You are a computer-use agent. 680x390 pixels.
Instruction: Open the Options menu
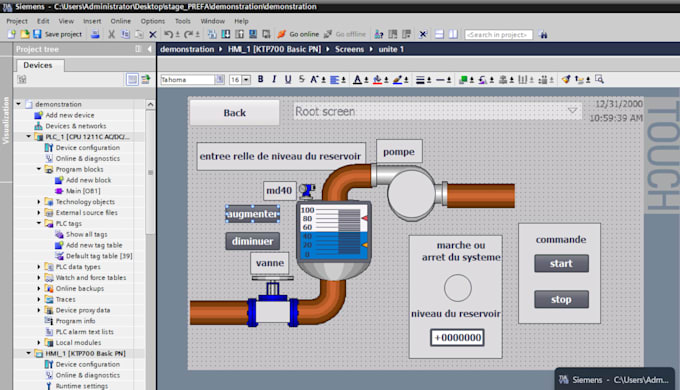click(153, 21)
